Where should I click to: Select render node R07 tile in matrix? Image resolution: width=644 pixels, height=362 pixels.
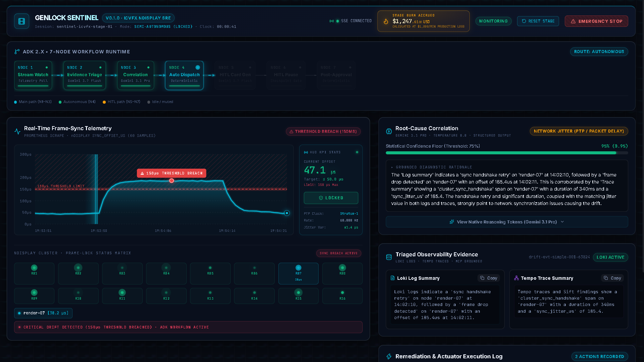click(x=298, y=273)
